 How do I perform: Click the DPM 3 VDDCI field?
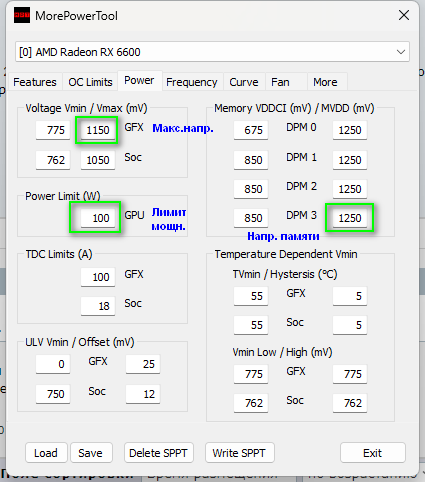click(251, 218)
